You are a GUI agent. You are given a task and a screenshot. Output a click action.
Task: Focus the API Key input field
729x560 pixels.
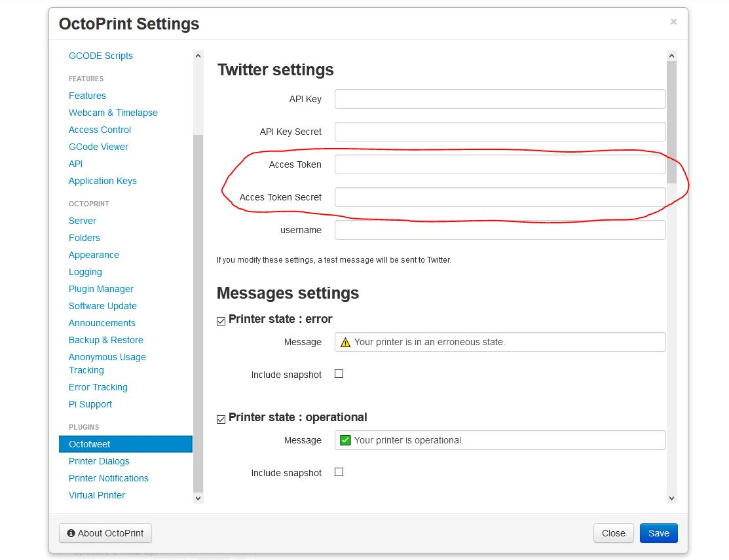coord(500,99)
